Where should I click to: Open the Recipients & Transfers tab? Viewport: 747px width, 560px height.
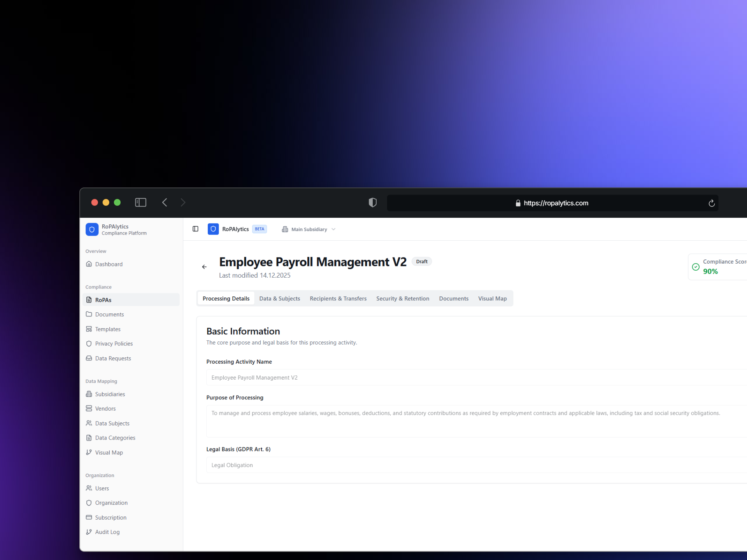click(338, 298)
